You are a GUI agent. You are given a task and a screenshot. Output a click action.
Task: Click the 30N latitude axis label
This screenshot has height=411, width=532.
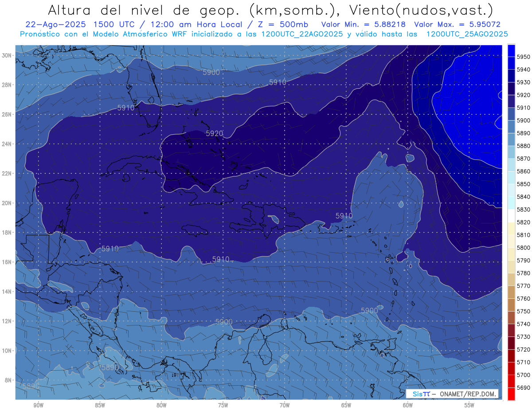coord(6,55)
